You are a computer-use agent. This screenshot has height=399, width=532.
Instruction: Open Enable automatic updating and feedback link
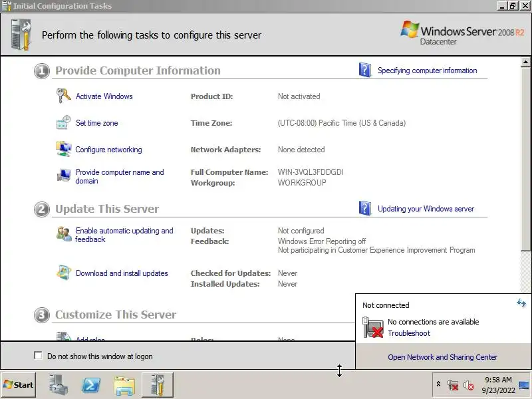coord(124,235)
